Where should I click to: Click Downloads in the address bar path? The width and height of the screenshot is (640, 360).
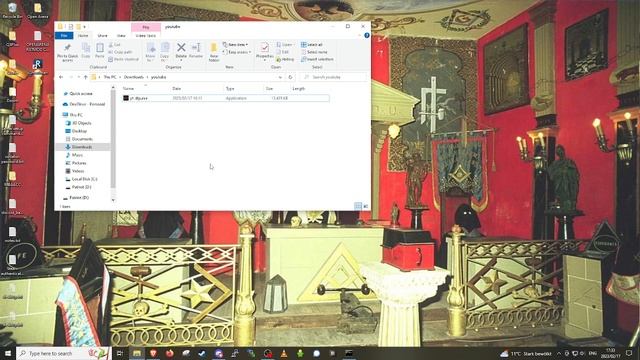(x=133, y=77)
